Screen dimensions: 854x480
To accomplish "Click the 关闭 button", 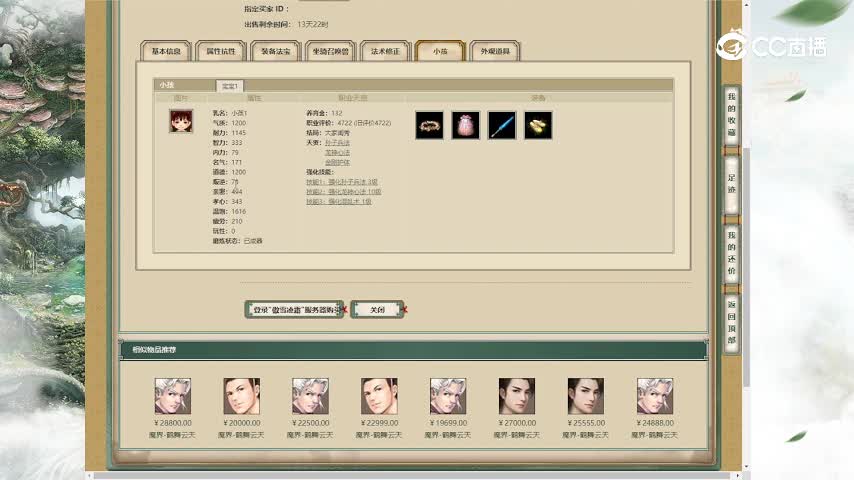I will point(377,309).
